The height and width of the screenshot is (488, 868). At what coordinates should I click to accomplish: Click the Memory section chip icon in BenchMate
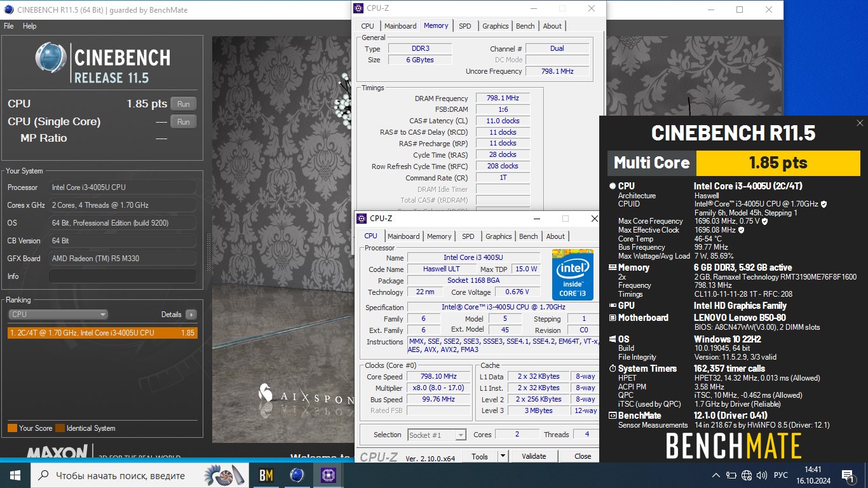coord(613,268)
